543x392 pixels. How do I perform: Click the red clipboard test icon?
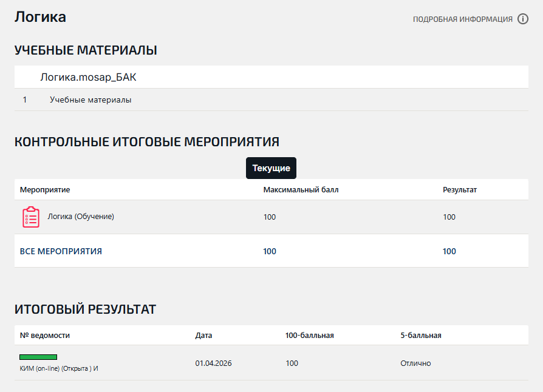point(31,217)
